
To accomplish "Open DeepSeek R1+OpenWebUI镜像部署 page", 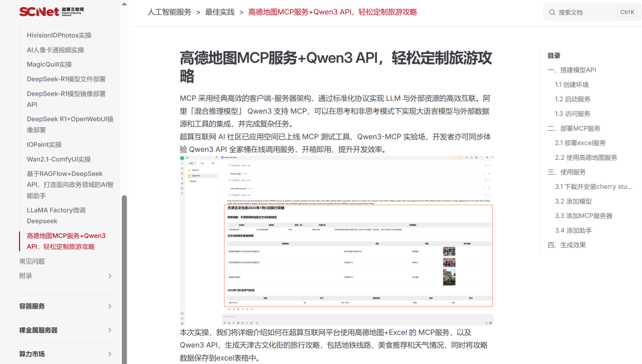I will pos(70,124).
